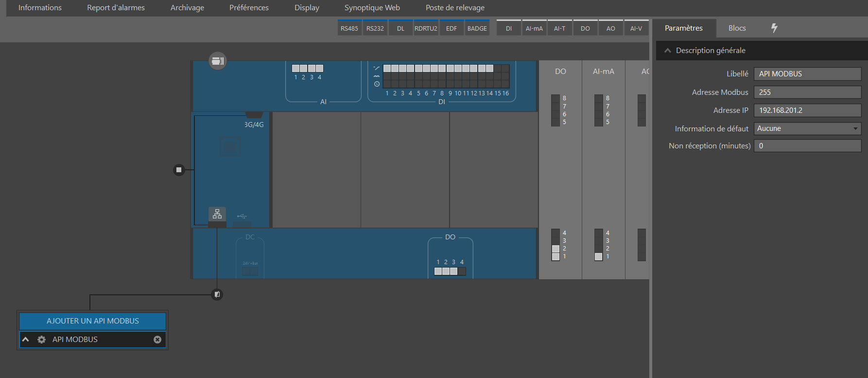Click the clock icon in the DI block
Viewport: 868px width, 378px height.
[377, 84]
